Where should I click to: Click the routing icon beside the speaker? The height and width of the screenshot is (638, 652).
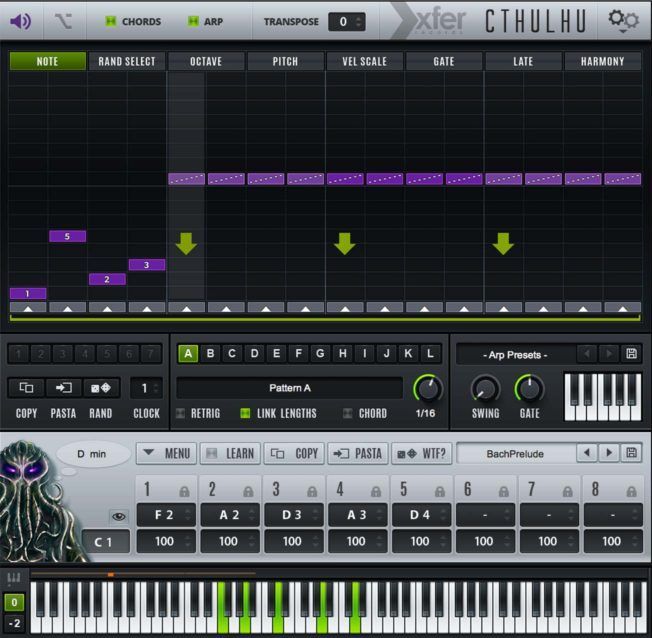pos(64,21)
